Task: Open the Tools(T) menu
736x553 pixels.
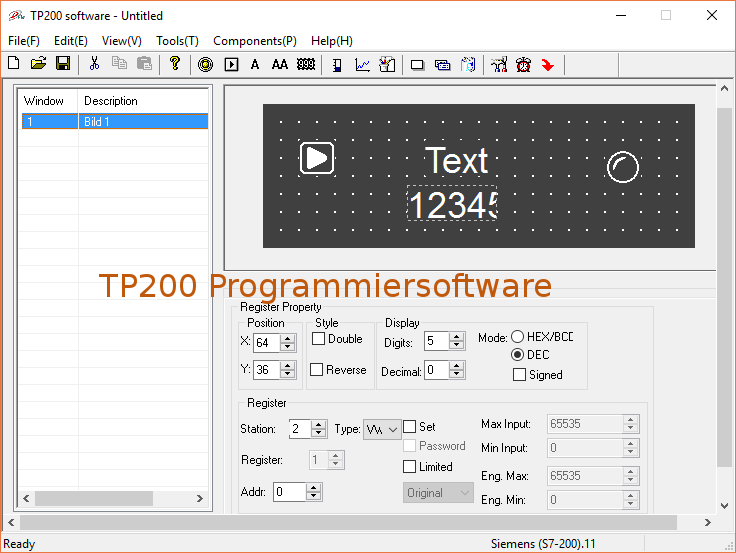Action: click(x=177, y=41)
